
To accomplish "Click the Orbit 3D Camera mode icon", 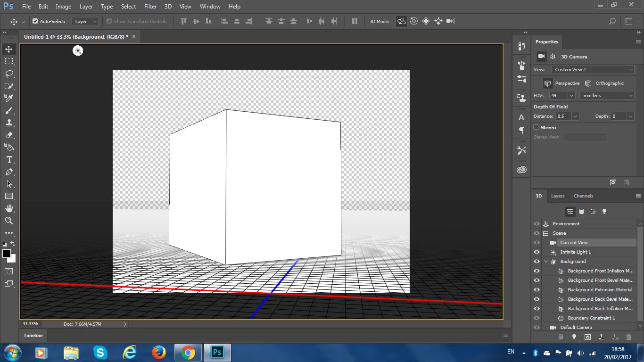I will (402, 21).
